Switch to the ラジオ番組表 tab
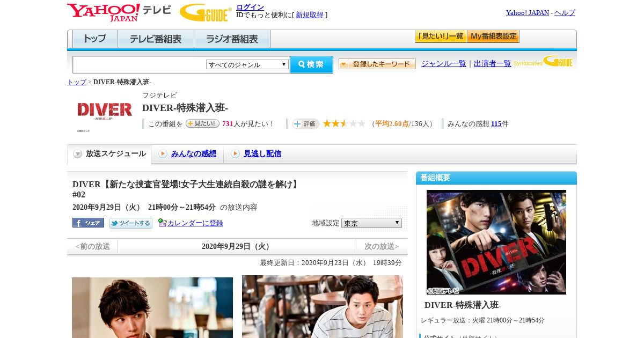644x338 pixels. pos(232,39)
